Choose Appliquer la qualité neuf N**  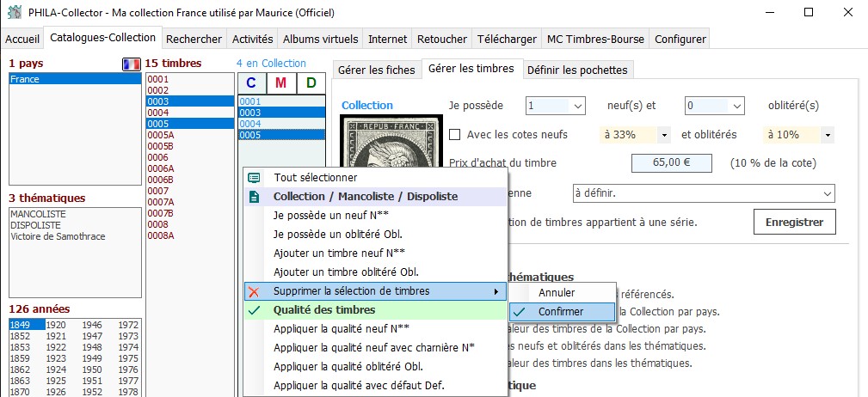pyautogui.click(x=375, y=328)
